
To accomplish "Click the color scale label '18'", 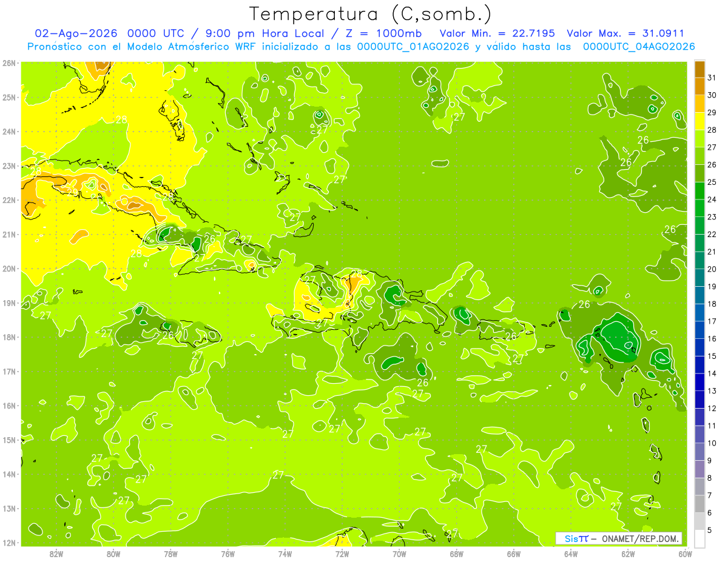I will tap(712, 304).
